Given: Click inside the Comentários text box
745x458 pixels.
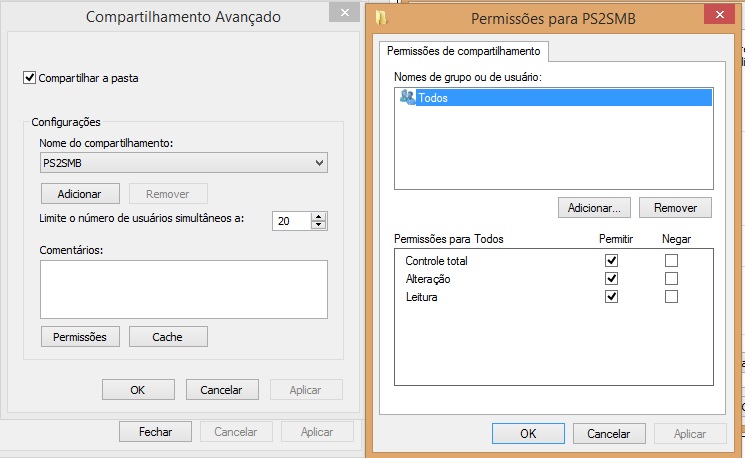Looking at the screenshot, I should click(184, 289).
